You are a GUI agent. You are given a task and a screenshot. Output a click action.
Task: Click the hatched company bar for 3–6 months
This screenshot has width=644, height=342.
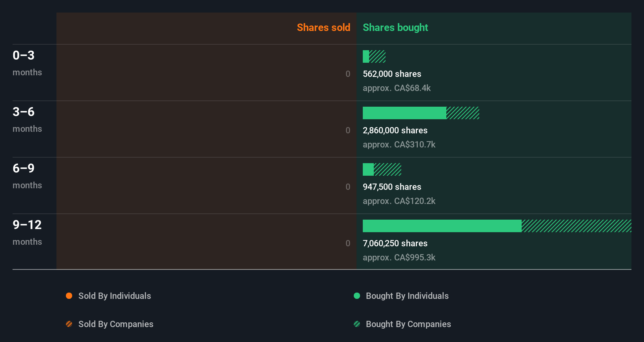463,113
